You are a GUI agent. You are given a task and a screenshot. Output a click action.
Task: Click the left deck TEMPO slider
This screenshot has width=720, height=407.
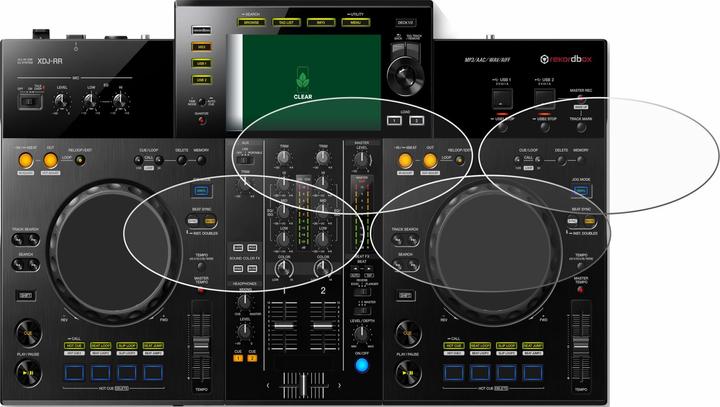201,344
